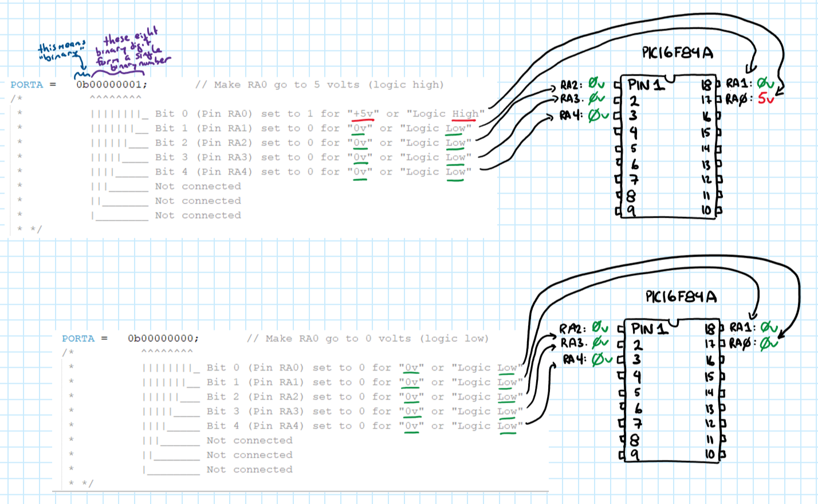Click "Bit 2 (Pin RA2)" in top code block

203,143
